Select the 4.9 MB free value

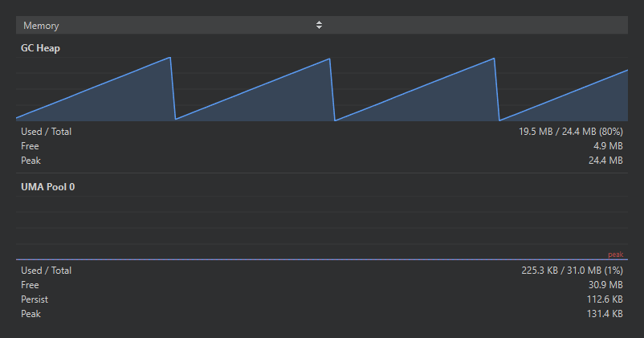tap(608, 146)
